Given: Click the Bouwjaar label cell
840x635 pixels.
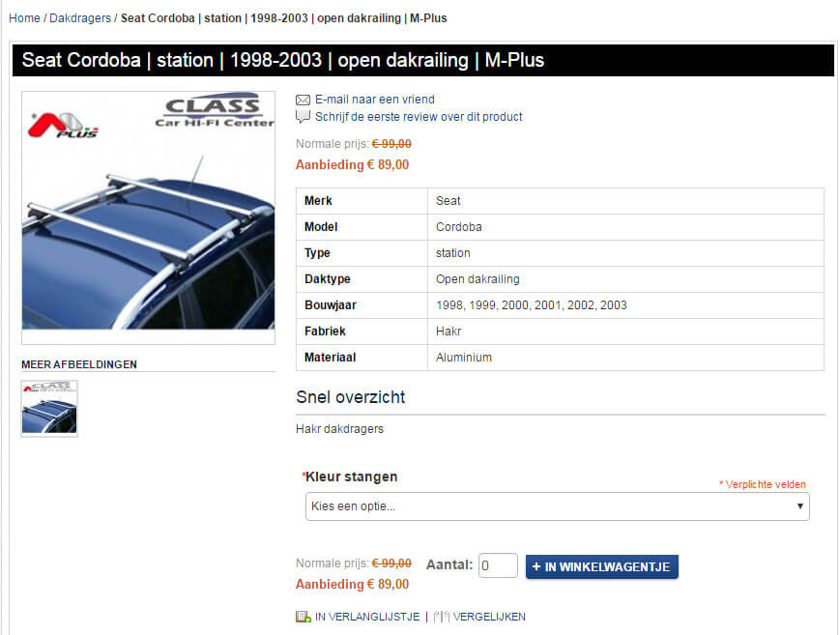Looking at the screenshot, I should click(x=362, y=305).
